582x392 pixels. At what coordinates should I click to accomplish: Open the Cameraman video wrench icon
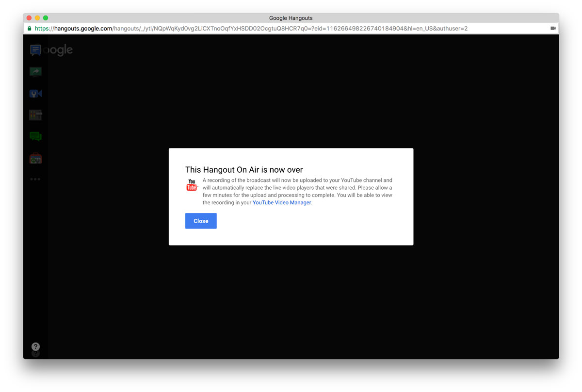(35, 94)
